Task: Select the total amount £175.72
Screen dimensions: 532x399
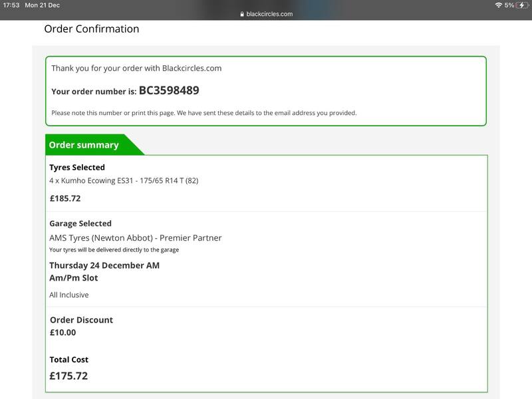Action: click(68, 376)
